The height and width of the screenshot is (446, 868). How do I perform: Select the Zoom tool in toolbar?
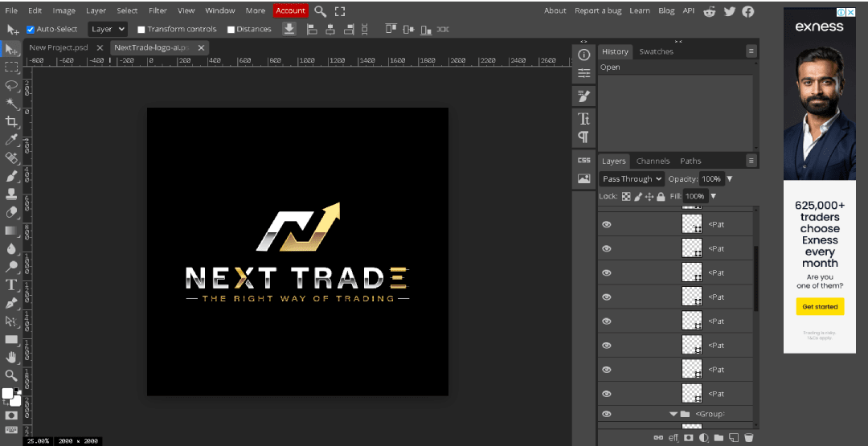point(11,376)
